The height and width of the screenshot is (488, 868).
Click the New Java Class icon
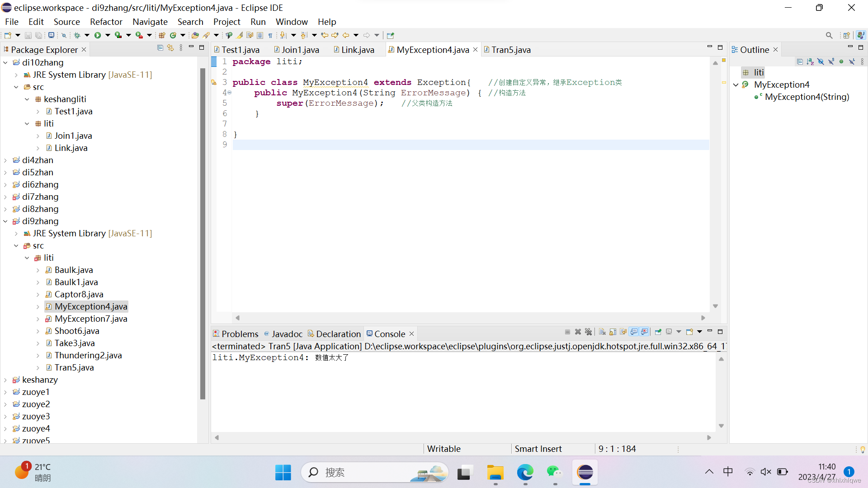tap(173, 35)
